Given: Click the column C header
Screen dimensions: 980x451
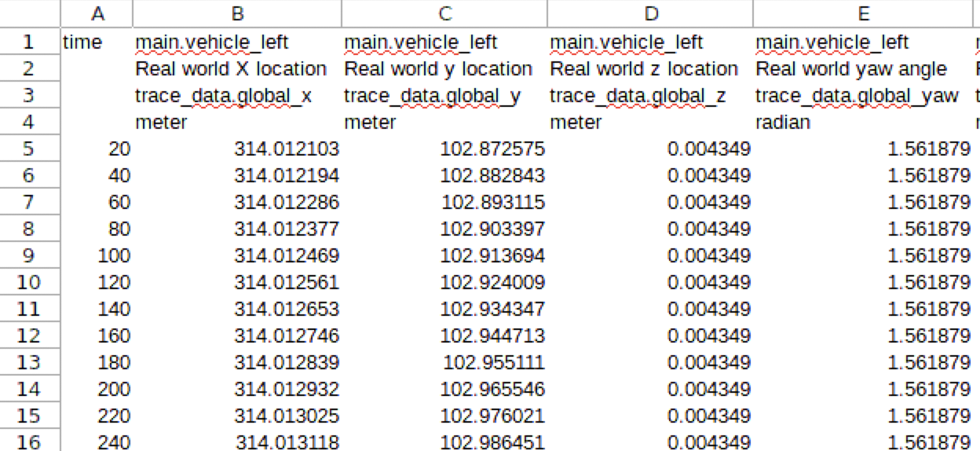Looking at the screenshot, I should (x=444, y=13).
